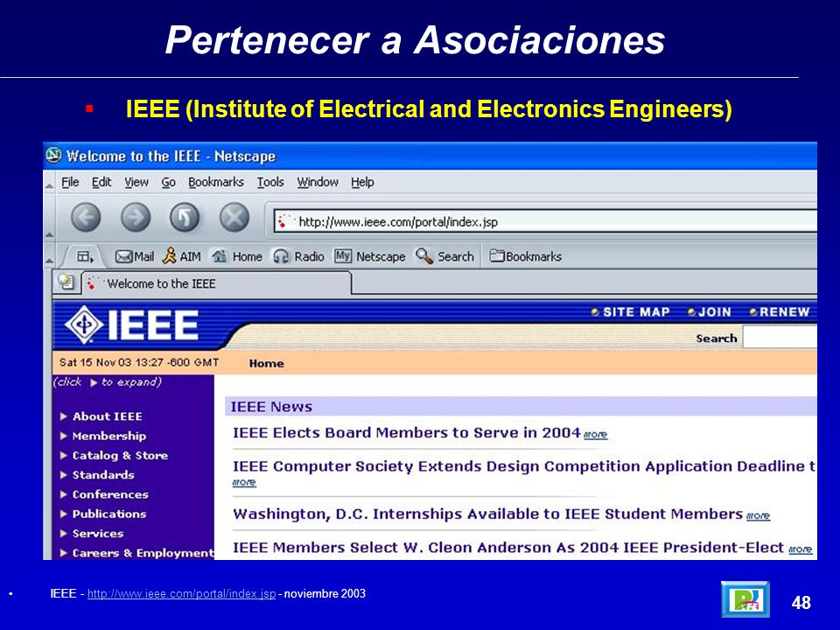Open My Netscape toolbar shortcut

point(369,256)
